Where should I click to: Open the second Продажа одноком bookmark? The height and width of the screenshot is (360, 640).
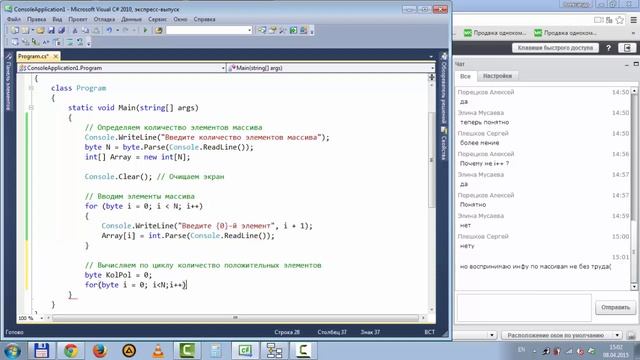[x=566, y=33]
